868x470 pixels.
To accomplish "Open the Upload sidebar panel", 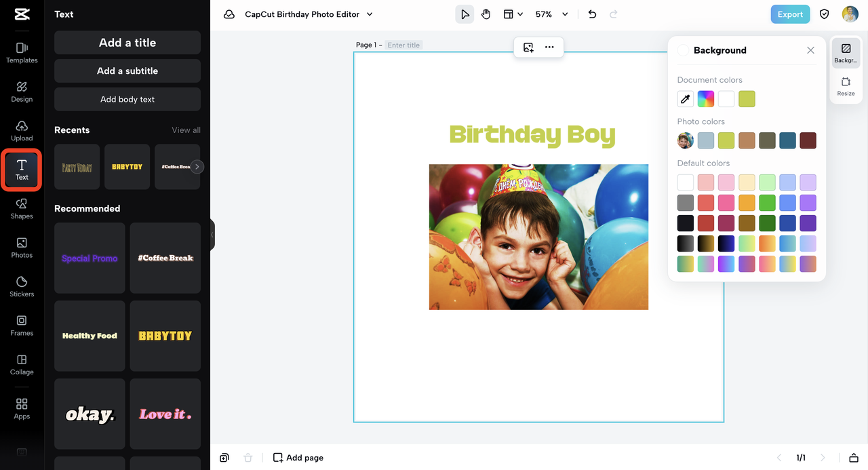I will [x=22, y=131].
